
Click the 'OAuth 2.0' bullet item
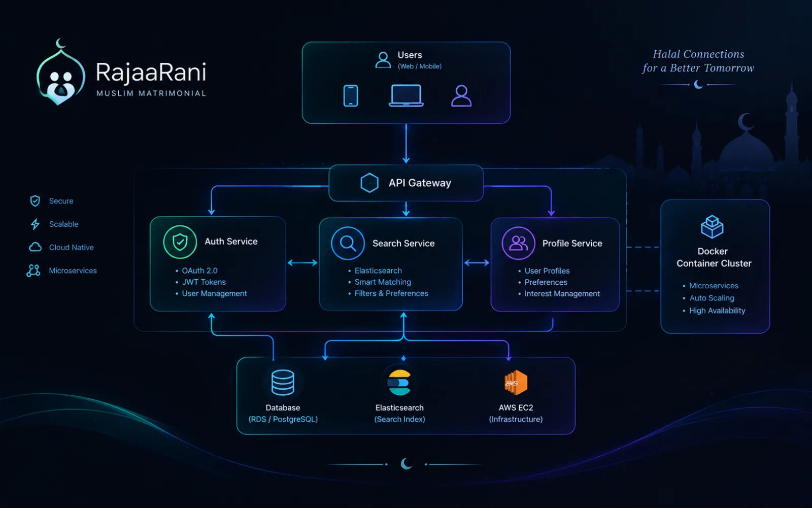[x=199, y=270]
